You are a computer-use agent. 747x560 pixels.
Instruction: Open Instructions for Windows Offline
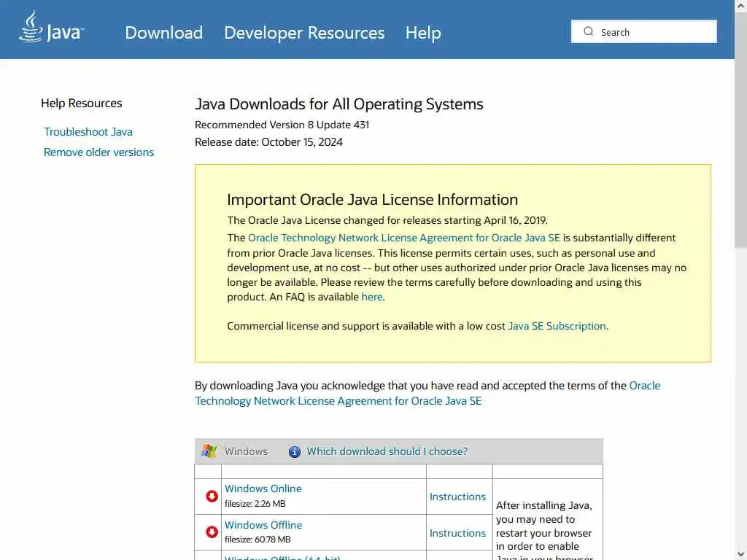457,533
